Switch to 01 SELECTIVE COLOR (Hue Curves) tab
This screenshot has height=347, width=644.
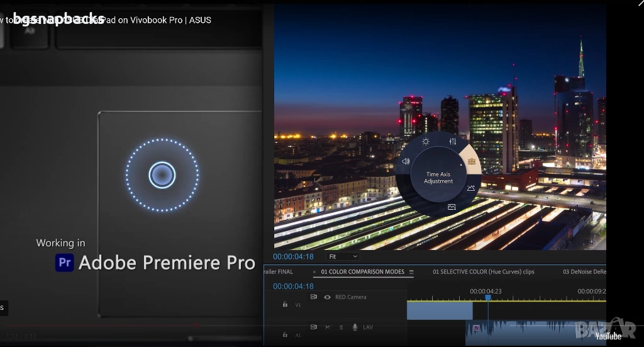click(483, 272)
